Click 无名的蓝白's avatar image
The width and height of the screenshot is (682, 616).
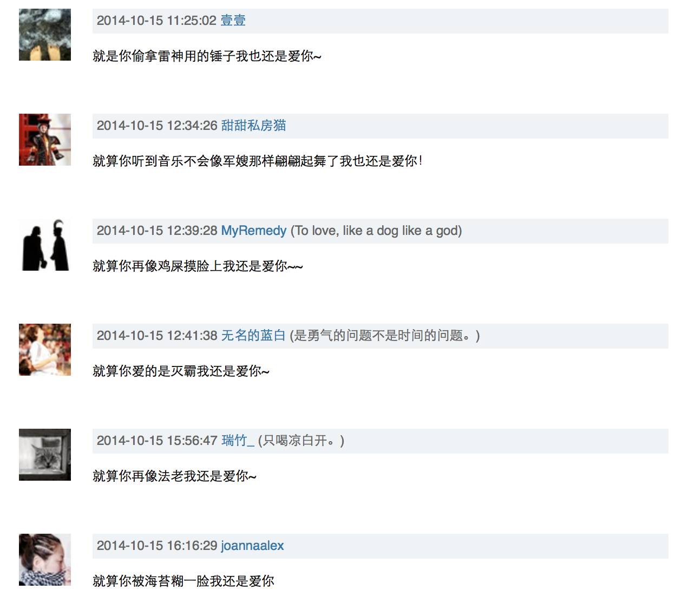[45, 350]
